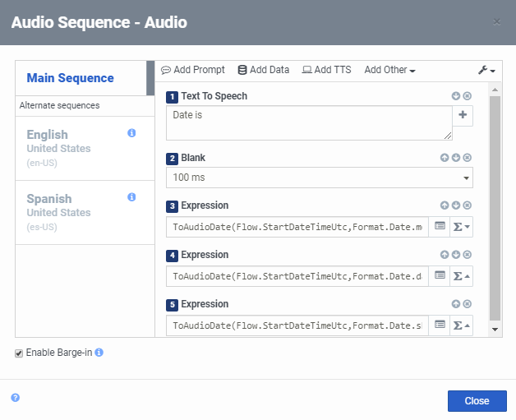Click into the Text To Speech textbox

pyautogui.click(x=309, y=123)
